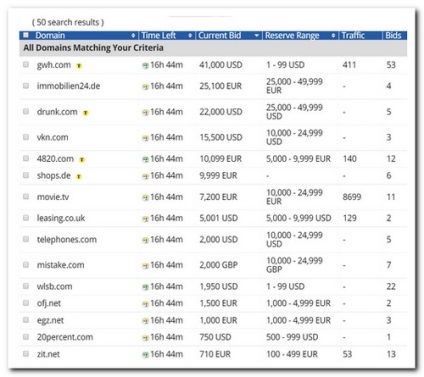
Task: Select the wlsb.com checkbox
Action: pos(26,286)
